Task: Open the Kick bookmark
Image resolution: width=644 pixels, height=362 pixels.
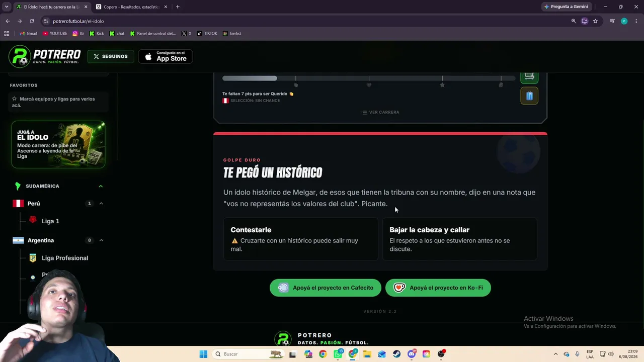Action: 97,34
